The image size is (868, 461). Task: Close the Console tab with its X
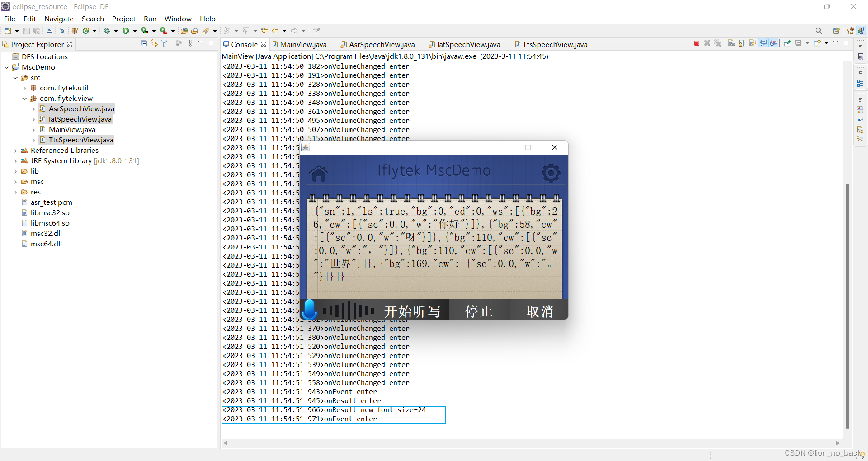[x=264, y=44]
